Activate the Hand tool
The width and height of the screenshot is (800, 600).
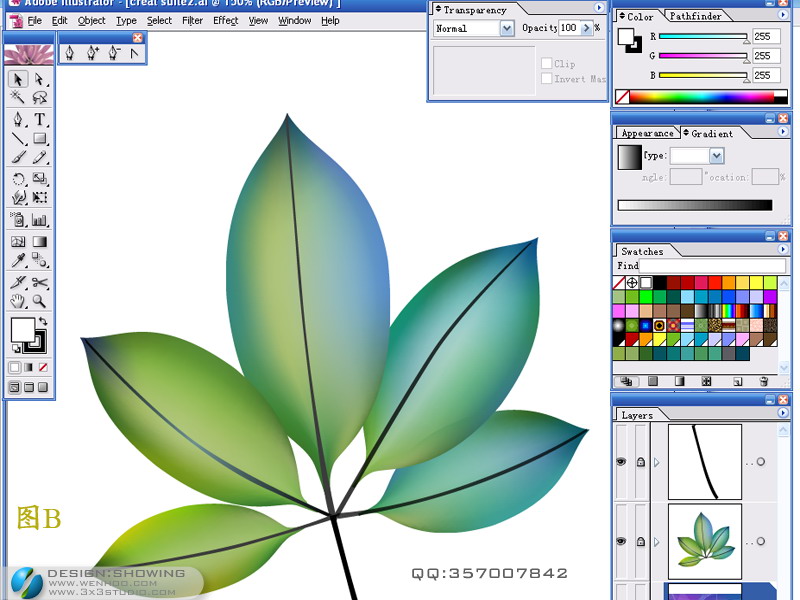pos(18,301)
